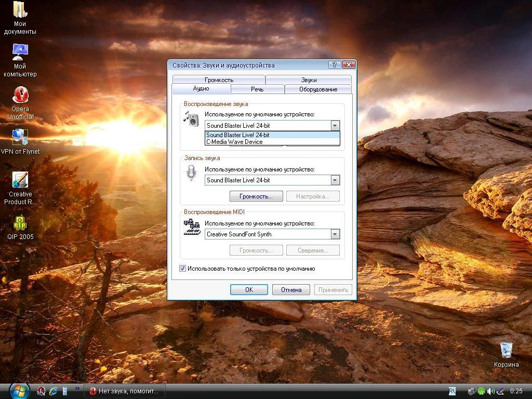Image resolution: width=532 pixels, height=399 pixels.
Task: Expand the quick launch chevron arrows
Action: pyautogui.click(x=77, y=389)
